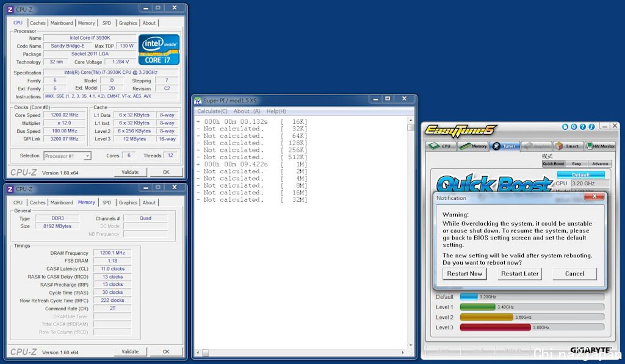Open the Tuner tab in EasyTune6
Screen dimensions: 625x364
coord(505,146)
